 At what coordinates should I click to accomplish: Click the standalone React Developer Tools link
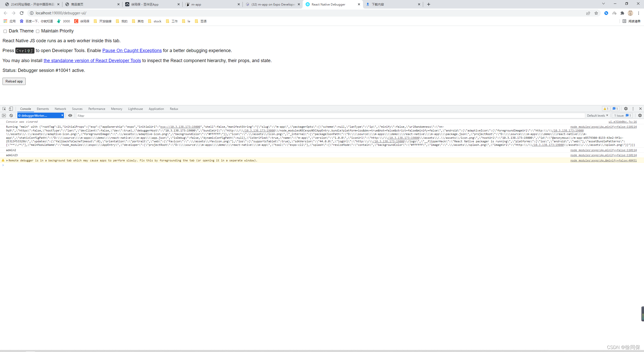pyautogui.click(x=92, y=61)
